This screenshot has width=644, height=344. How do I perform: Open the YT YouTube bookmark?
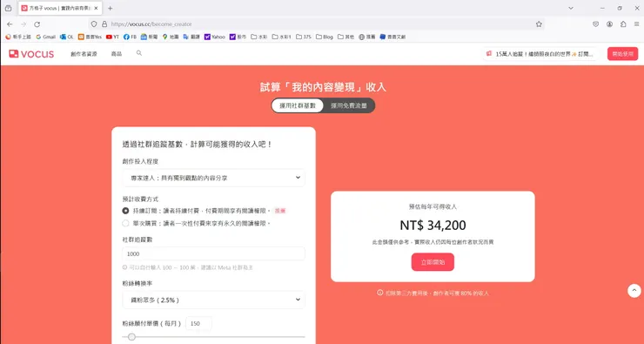click(x=112, y=37)
